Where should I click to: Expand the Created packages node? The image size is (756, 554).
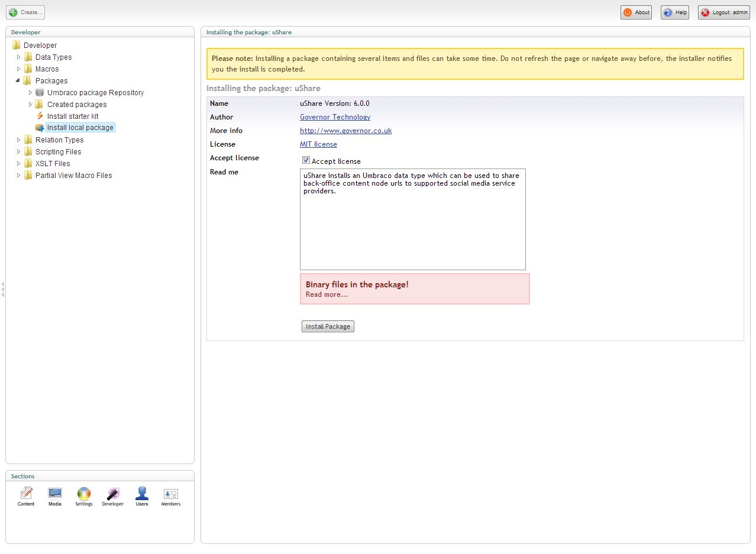click(31, 104)
